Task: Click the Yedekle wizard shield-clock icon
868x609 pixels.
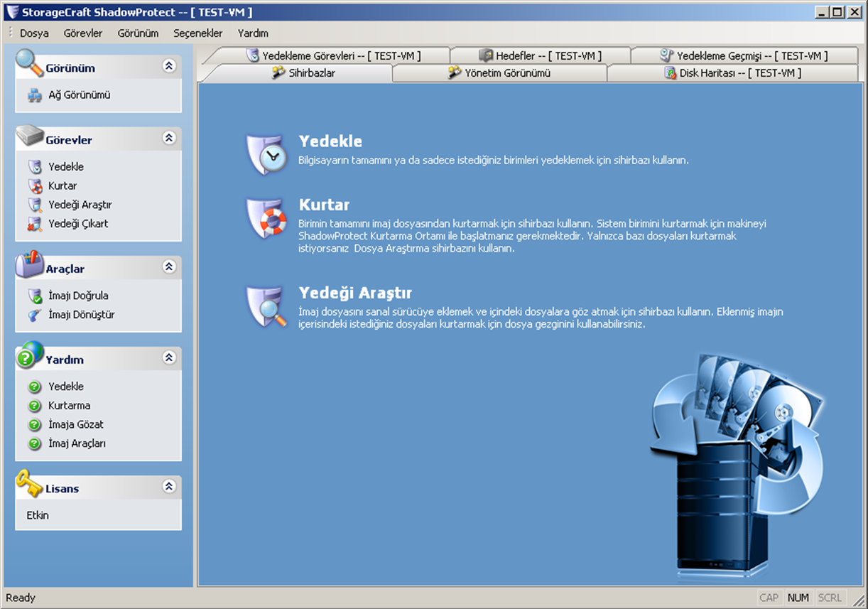Action: coord(267,155)
